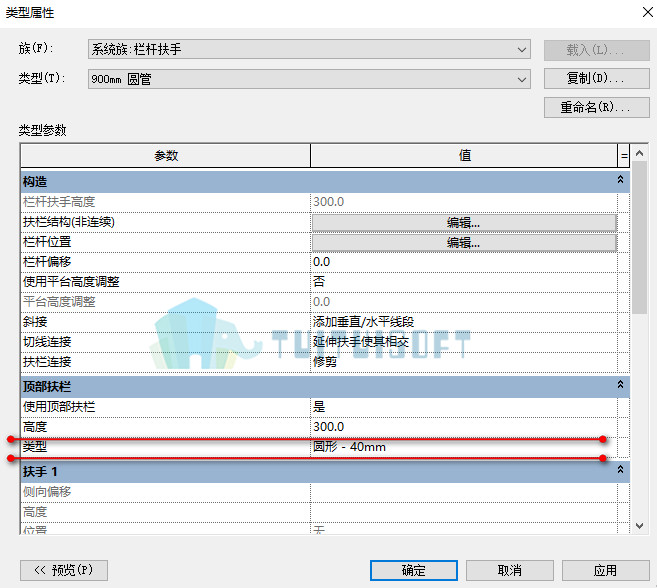Click the 平台高度调整 value 0.0
The height and width of the screenshot is (588, 657).
(x=321, y=302)
